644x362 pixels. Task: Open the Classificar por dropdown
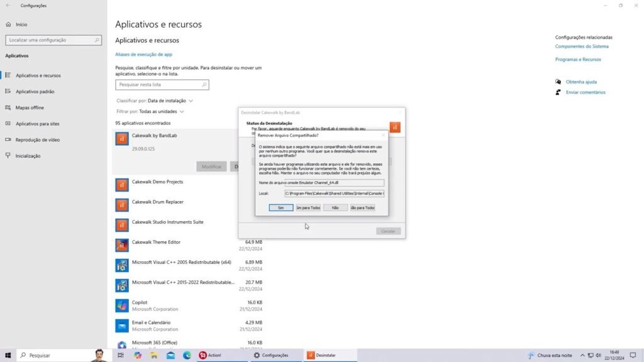pyautogui.click(x=155, y=101)
